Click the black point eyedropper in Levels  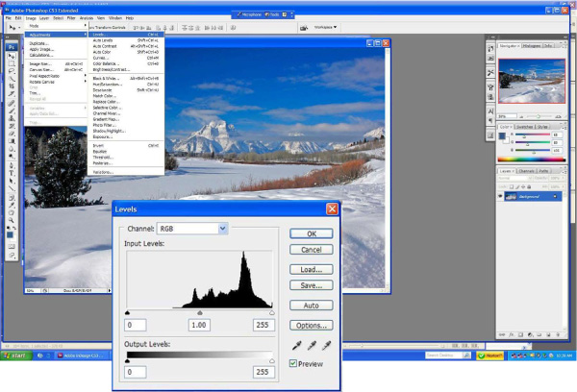295,345
